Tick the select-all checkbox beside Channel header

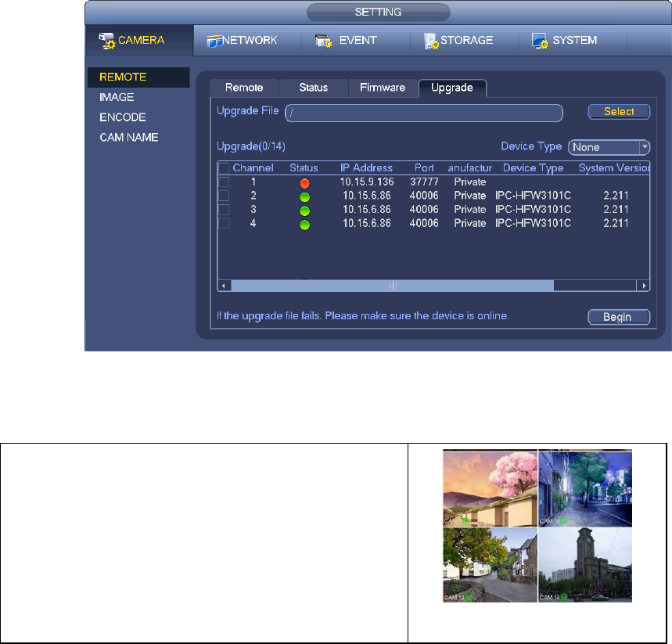click(x=224, y=167)
